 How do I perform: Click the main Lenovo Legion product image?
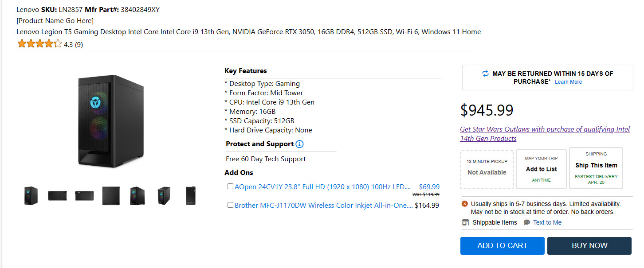[110, 121]
